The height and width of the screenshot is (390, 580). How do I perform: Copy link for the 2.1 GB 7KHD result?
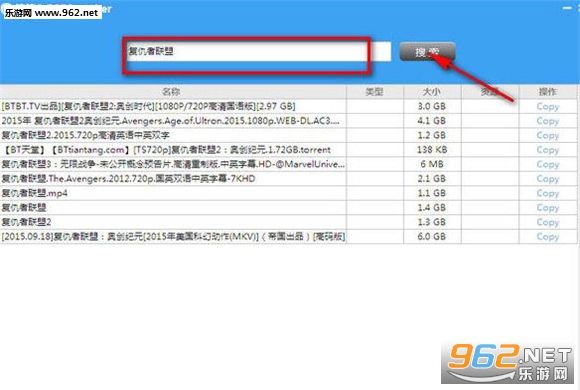(548, 179)
